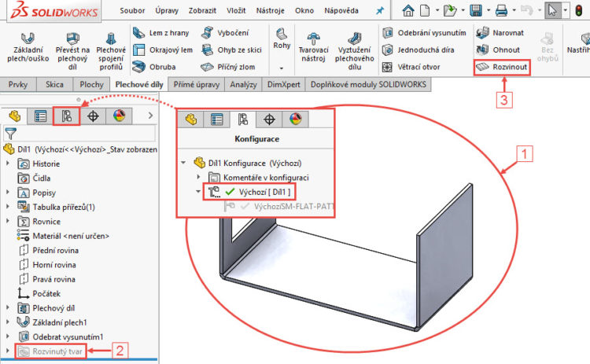This screenshot has width=590, height=364.
Task: Open the Vložit menu
Action: coord(236,10)
